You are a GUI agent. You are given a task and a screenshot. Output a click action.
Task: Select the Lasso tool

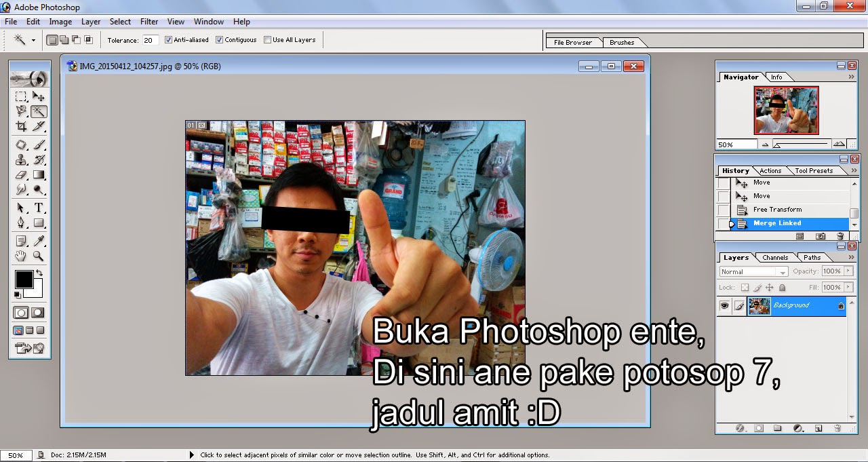[x=21, y=111]
